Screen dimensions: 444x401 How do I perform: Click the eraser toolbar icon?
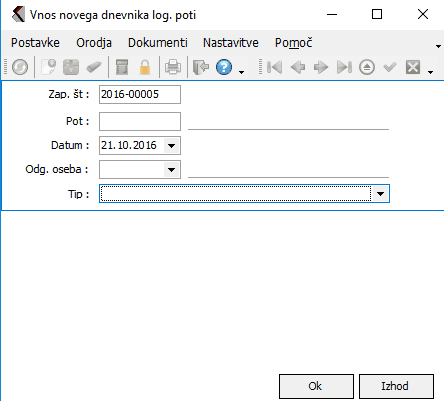94,67
